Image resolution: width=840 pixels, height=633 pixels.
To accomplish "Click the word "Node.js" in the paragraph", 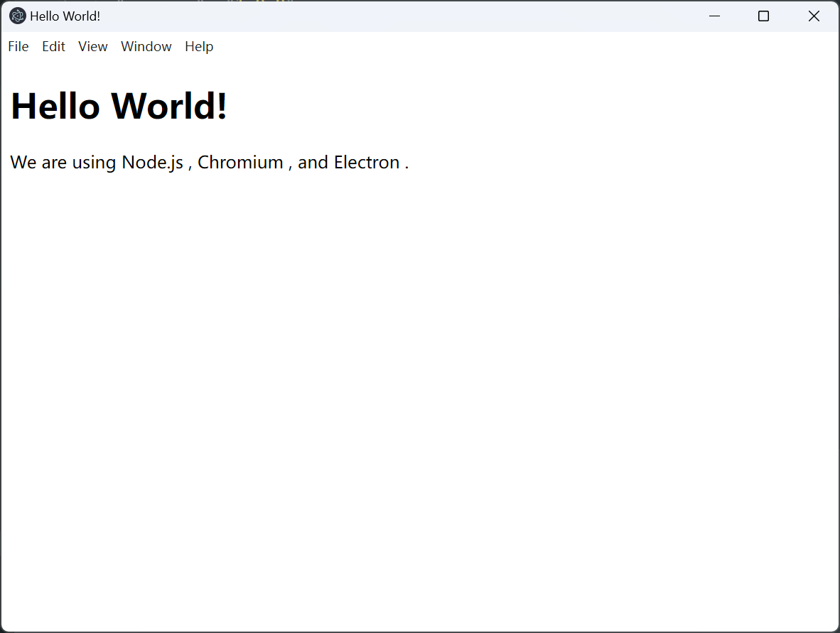I will (152, 162).
